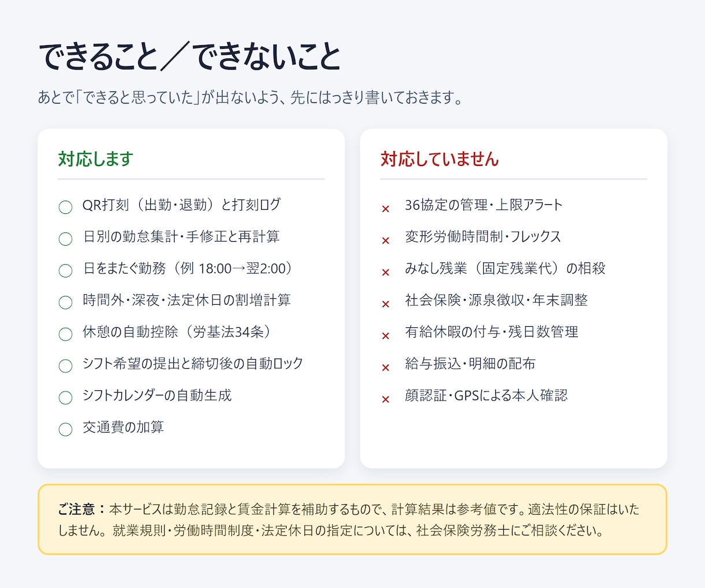Click the text 交通費の加算
Screen dimensions: 705x588
(124, 427)
